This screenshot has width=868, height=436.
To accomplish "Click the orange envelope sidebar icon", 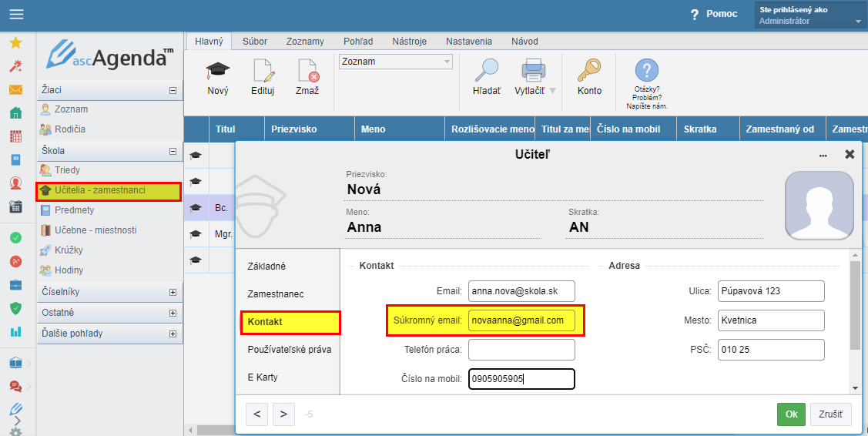I will click(x=15, y=90).
